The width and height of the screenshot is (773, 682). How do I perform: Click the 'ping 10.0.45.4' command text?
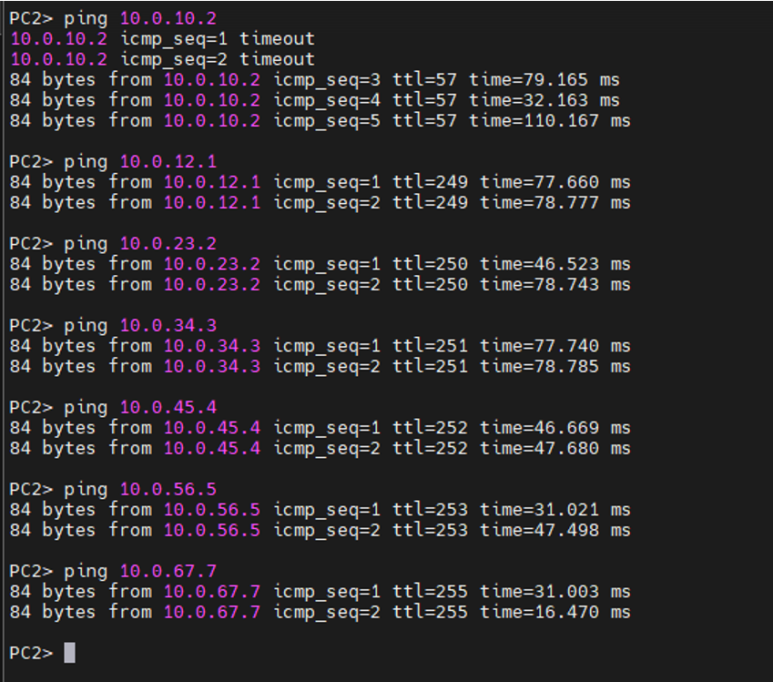tap(140, 407)
